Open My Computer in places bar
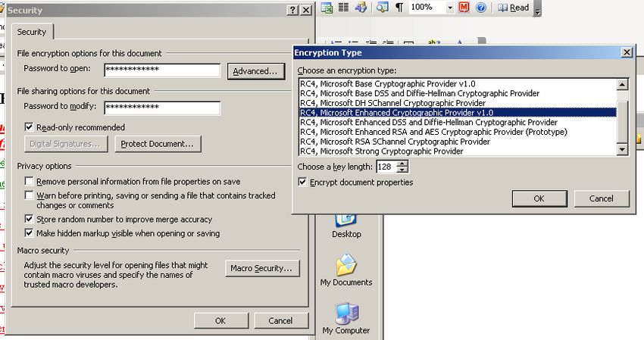The width and height of the screenshot is (644, 340). pyautogui.click(x=346, y=319)
